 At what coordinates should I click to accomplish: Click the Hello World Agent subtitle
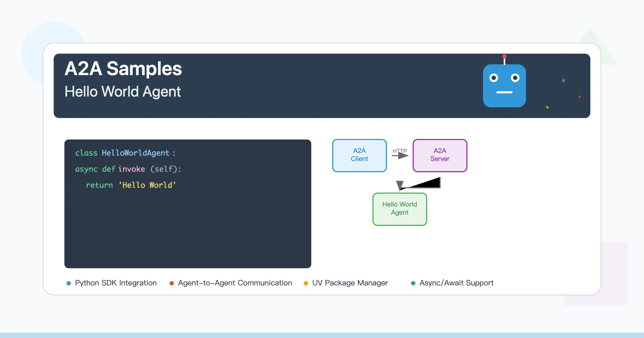(123, 91)
